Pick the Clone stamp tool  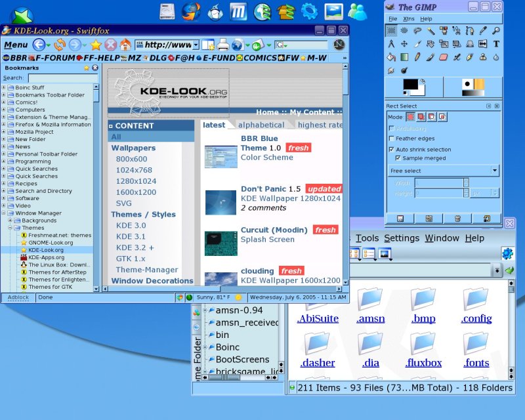[483, 57]
